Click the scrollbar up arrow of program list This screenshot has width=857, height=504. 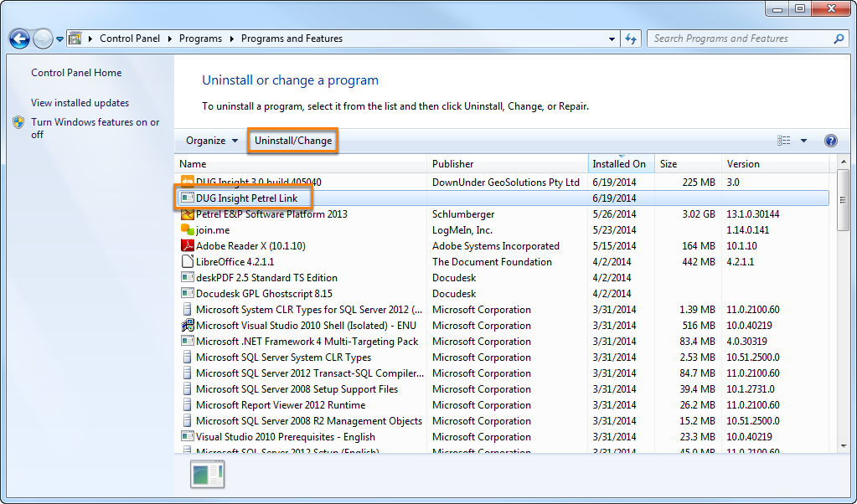click(x=843, y=162)
